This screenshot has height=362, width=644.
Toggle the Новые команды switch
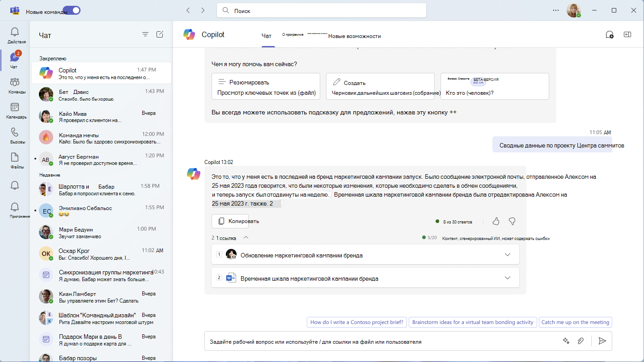(72, 10)
